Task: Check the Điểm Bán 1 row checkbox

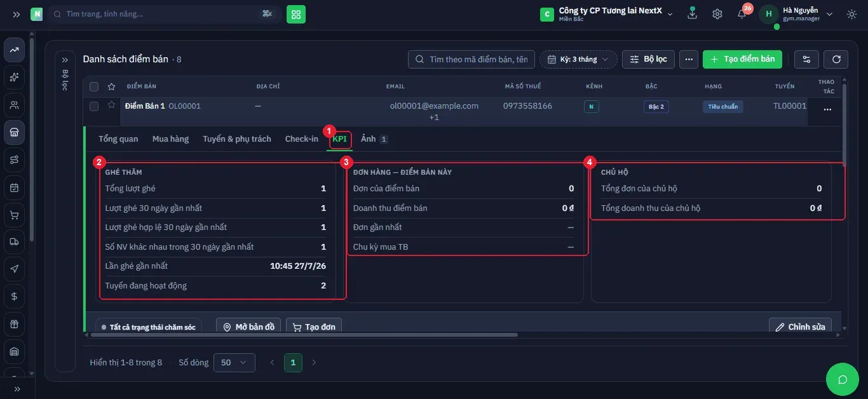Action: click(x=94, y=106)
